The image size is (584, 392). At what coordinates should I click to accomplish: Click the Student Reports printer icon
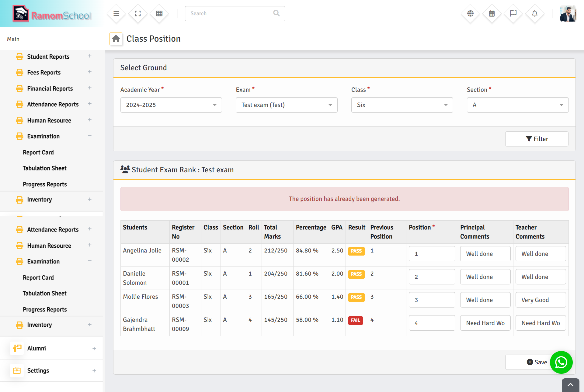coord(19,57)
